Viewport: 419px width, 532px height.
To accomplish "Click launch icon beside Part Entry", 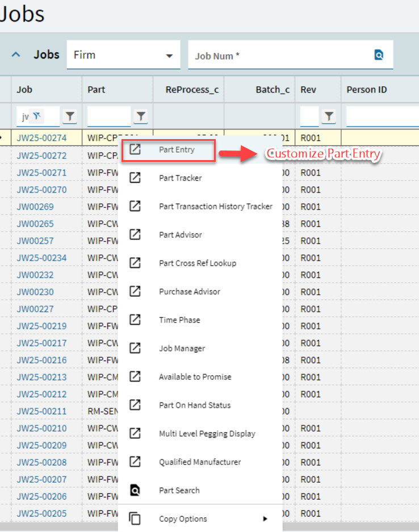I will point(135,149).
